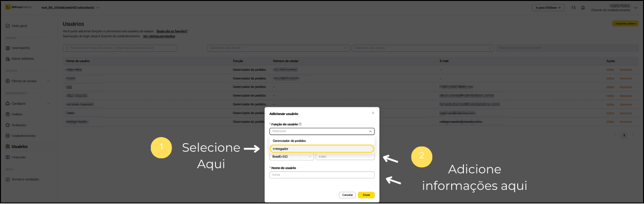The height and width of the screenshot is (204, 644).
Task: Open Financeiro in the sidebar
Action: pos(19,157)
